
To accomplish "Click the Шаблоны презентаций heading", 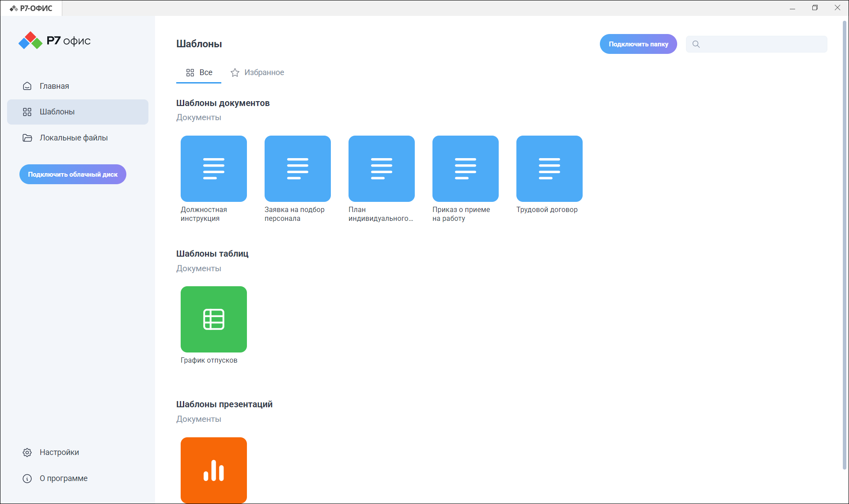I will (224, 404).
